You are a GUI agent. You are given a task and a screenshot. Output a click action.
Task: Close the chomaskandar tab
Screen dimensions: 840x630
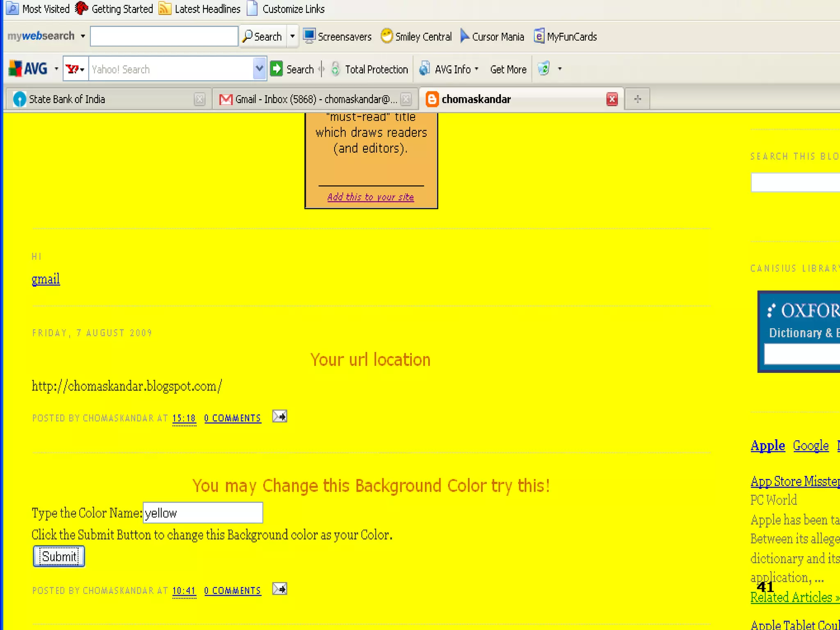tap(612, 99)
